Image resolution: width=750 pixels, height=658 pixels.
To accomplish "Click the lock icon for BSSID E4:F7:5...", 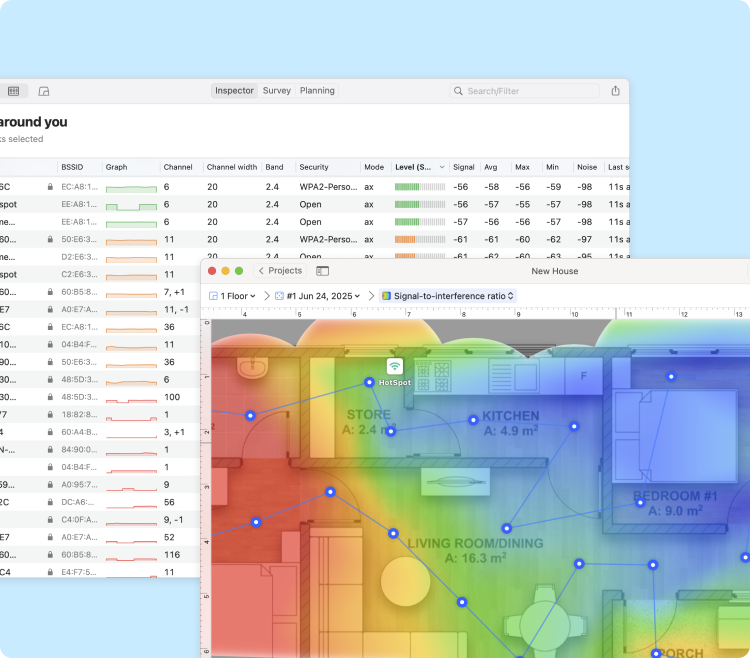I will [x=50, y=572].
